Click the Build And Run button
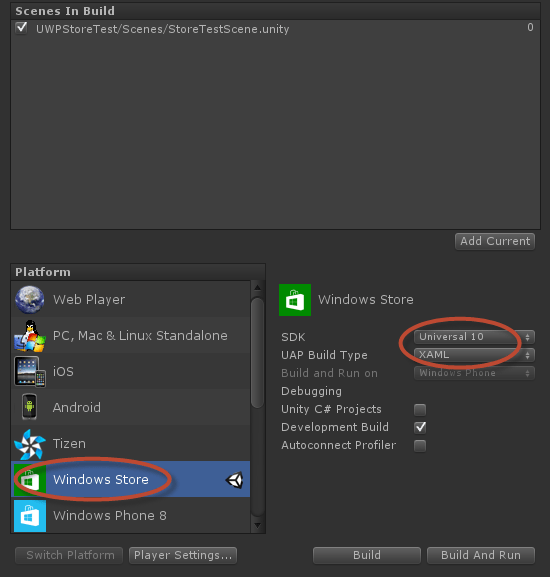This screenshot has height=577, width=550. click(x=481, y=555)
